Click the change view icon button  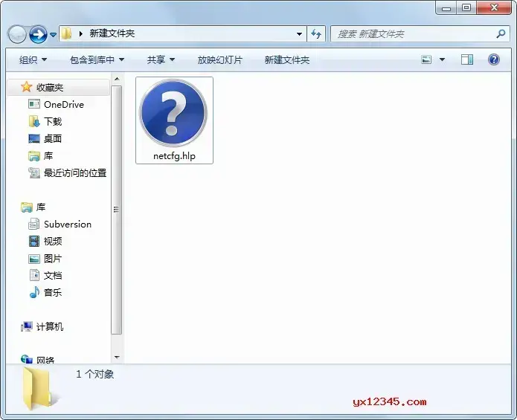pyautogui.click(x=426, y=59)
